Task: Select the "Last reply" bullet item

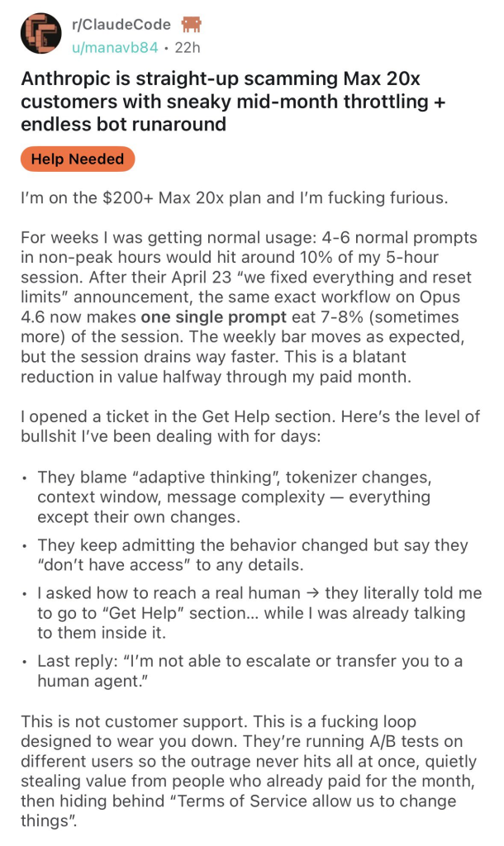Action: pos(250,671)
